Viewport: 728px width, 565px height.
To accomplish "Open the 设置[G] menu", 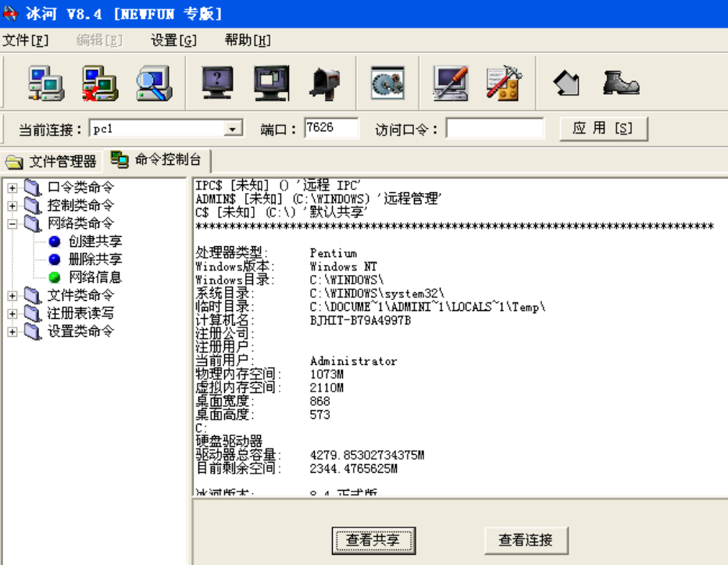I will tap(173, 41).
